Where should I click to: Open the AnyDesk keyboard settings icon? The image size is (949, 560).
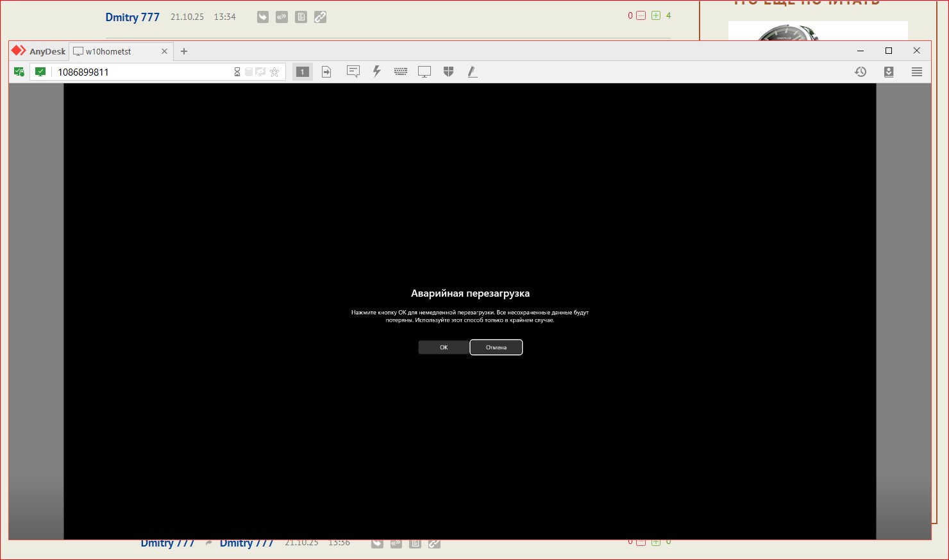coord(401,72)
